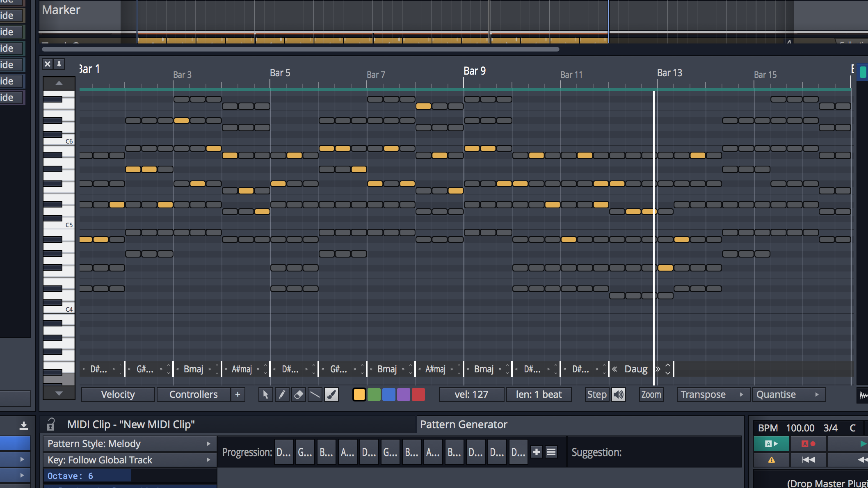This screenshot has height=488, width=868.
Task: Open the Controllers panel
Action: click(x=193, y=395)
